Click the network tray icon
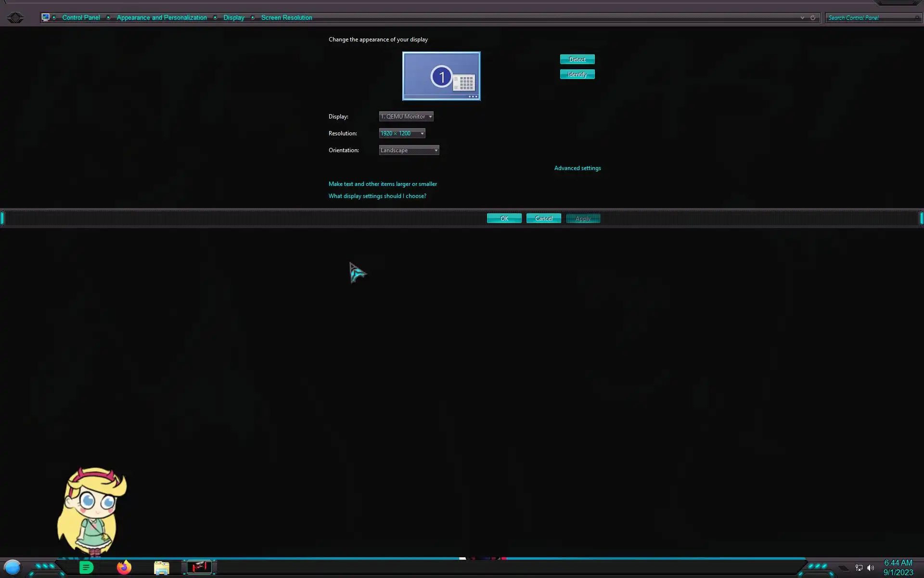The height and width of the screenshot is (578, 924). click(x=859, y=568)
